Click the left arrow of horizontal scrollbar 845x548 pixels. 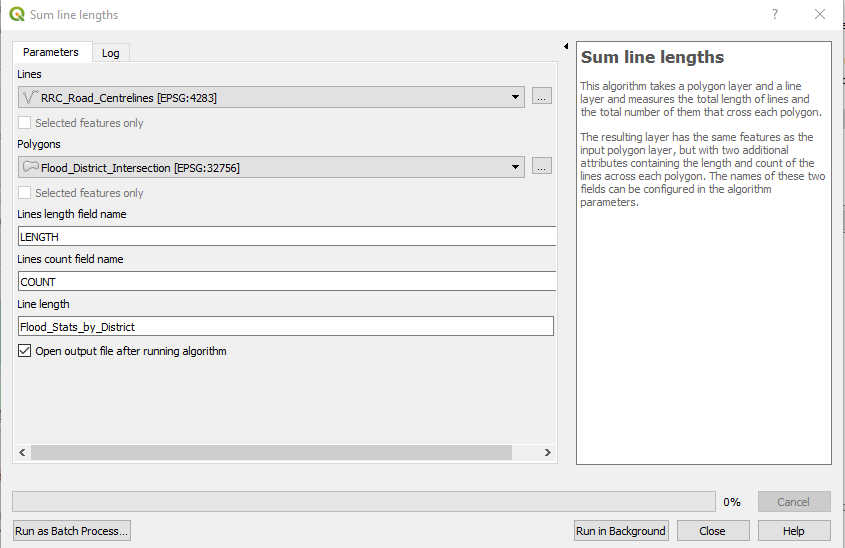coord(22,453)
